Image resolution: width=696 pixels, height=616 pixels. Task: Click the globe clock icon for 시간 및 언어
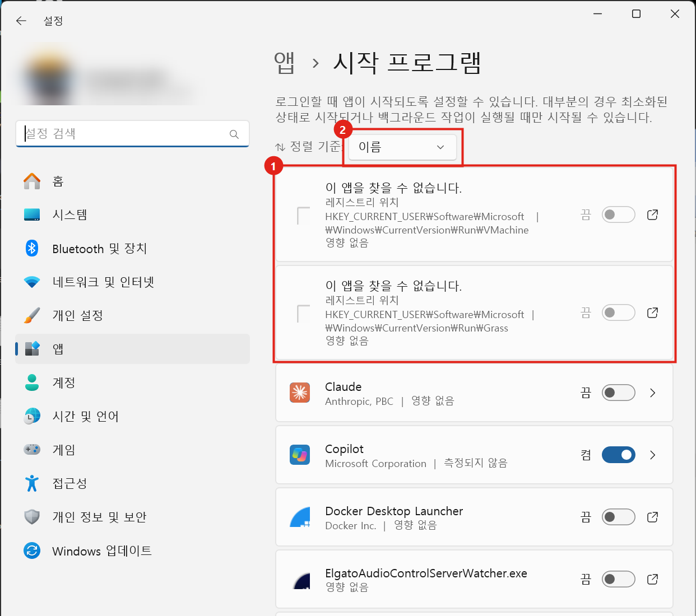[32, 416]
